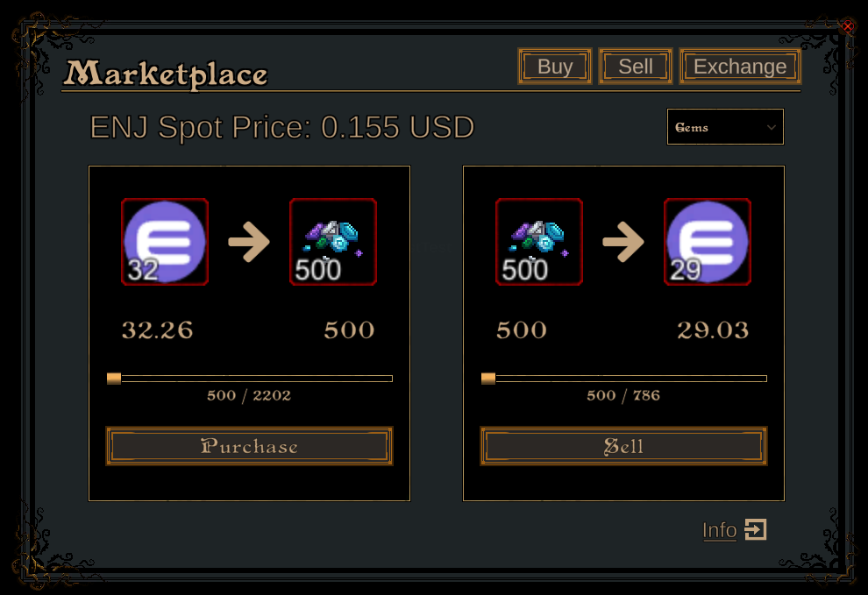
Task: Click the ENJ coin icon in sell panel
Action: tap(708, 242)
